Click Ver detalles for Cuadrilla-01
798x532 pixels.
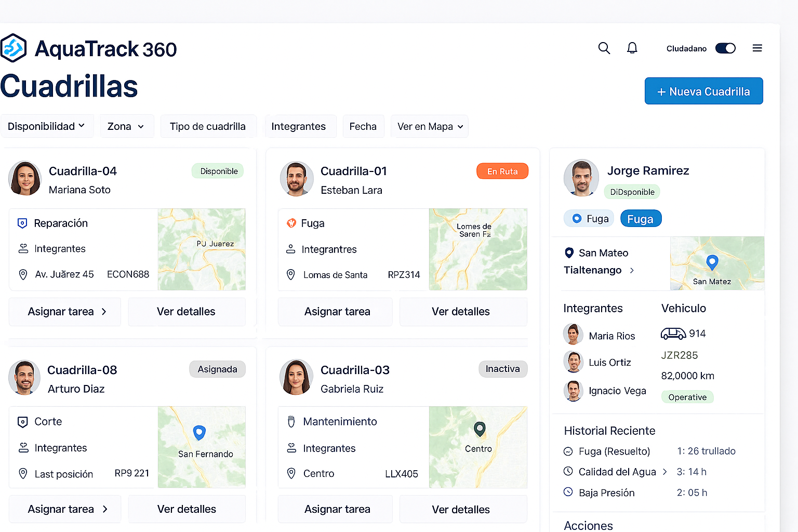[x=461, y=312]
